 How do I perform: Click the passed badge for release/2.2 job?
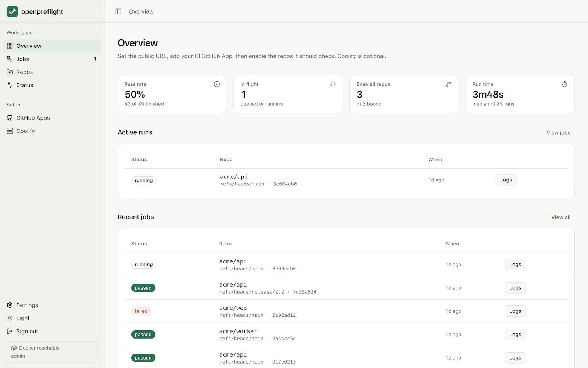143,288
